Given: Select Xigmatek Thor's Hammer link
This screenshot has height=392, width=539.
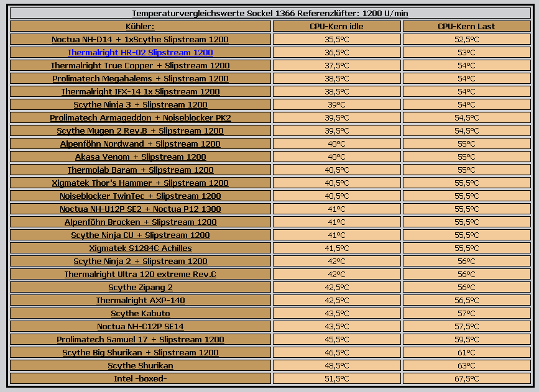Looking at the screenshot, I should pos(140,183).
